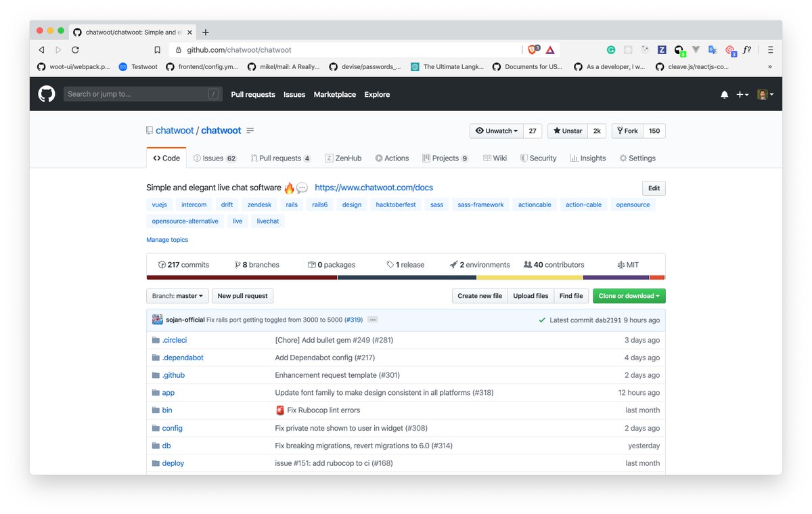Click the New pull request button
This screenshot has height=514, width=812.
point(243,296)
